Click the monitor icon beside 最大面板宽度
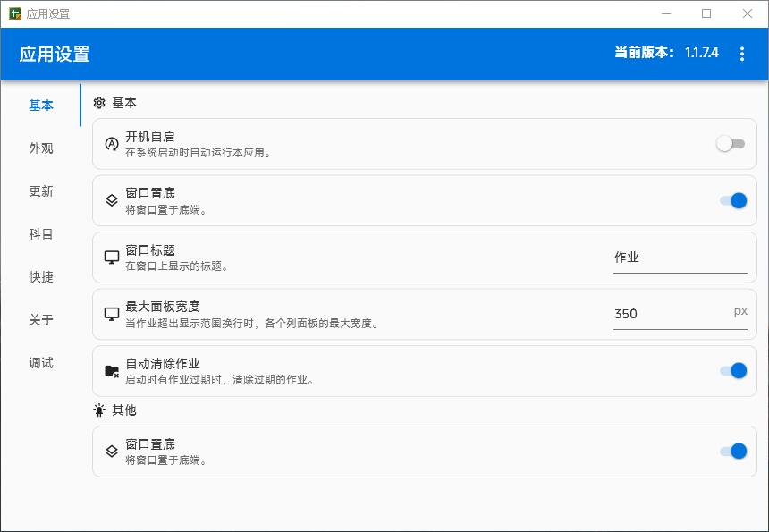 pyautogui.click(x=112, y=314)
